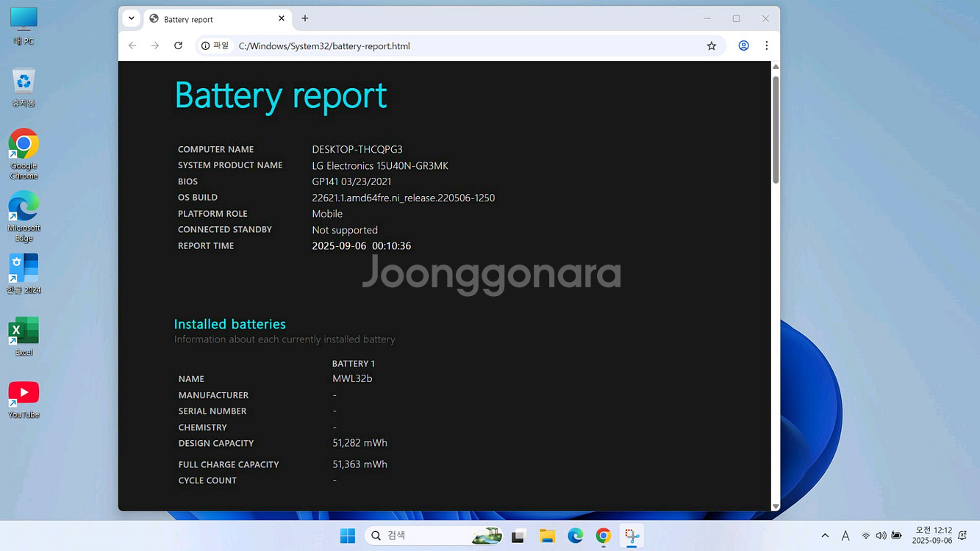
Task: Launch Microsoft Edge from the taskbar
Action: (575, 536)
